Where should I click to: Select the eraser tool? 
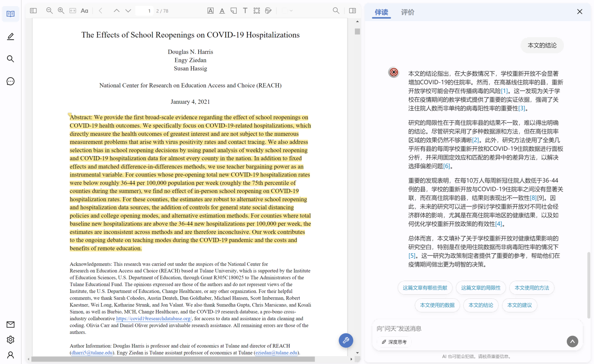[x=268, y=11]
